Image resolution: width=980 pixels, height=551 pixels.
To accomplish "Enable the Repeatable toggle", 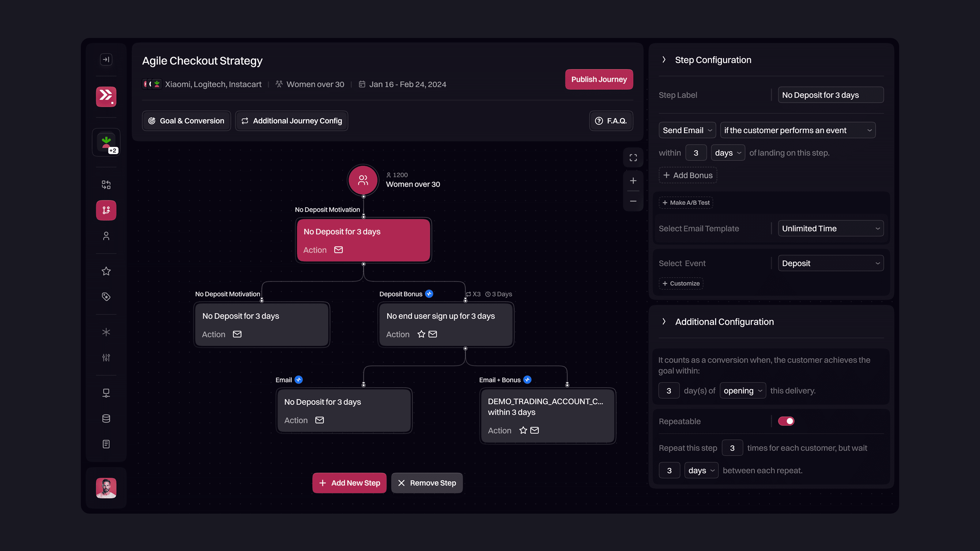I will tap(786, 421).
